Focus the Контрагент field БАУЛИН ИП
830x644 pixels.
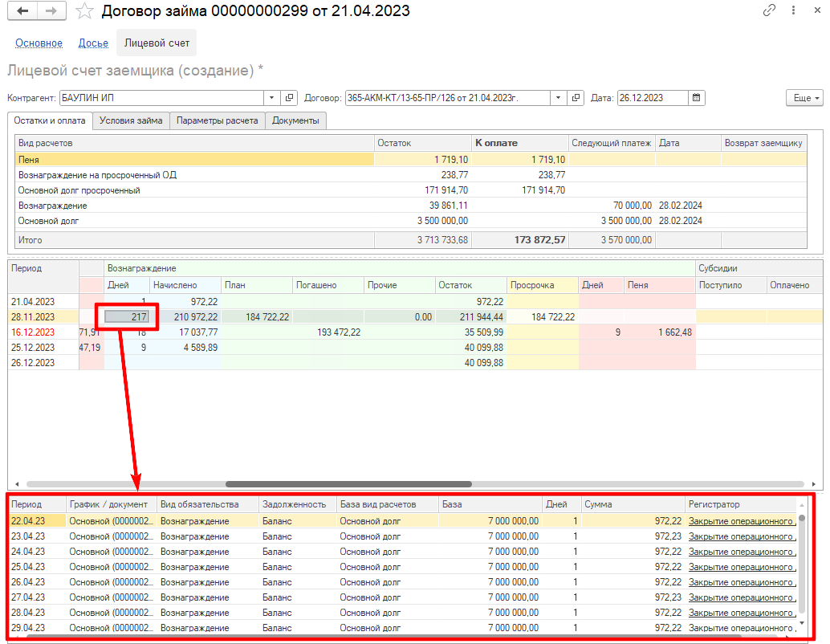(162, 98)
